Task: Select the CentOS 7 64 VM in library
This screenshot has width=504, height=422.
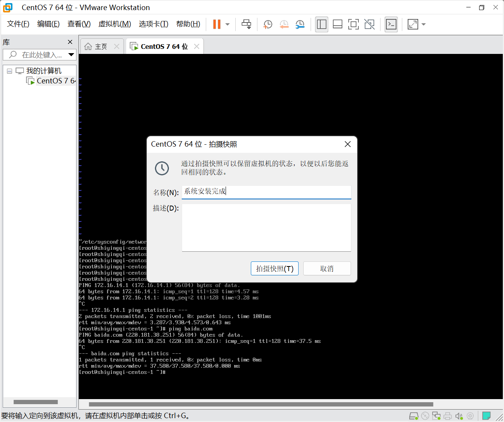Action: point(56,81)
